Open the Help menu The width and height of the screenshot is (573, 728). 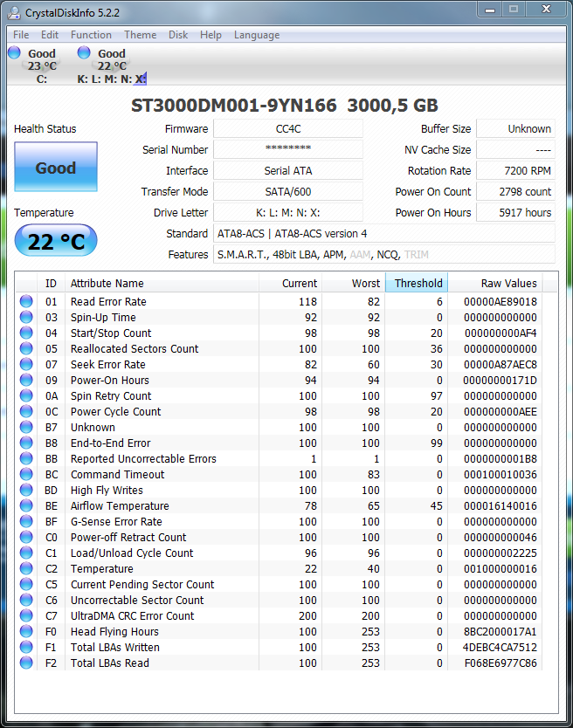(x=211, y=35)
